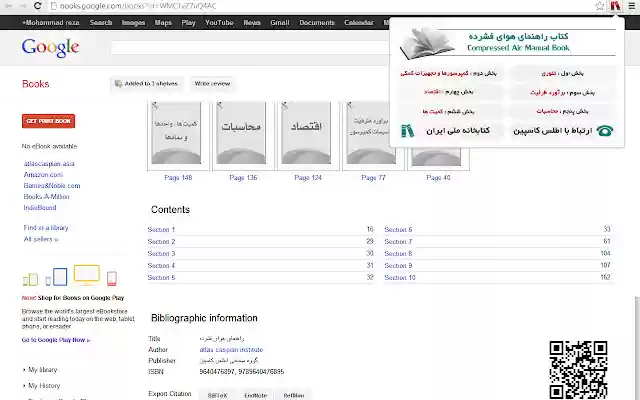Open the 'Added to 1 shelves' dropdown
The width and height of the screenshot is (640, 400).
tap(147, 84)
